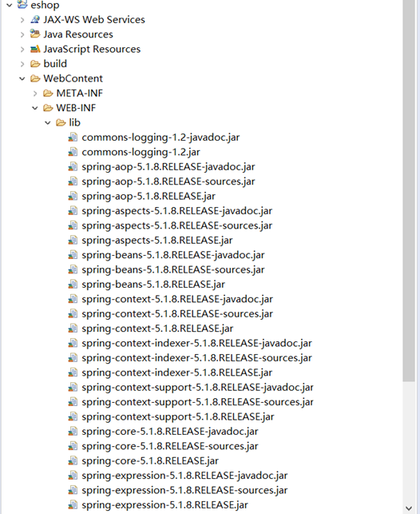Image resolution: width=420 pixels, height=514 pixels.
Task: Click the META-INF folder icon
Action: click(48, 93)
